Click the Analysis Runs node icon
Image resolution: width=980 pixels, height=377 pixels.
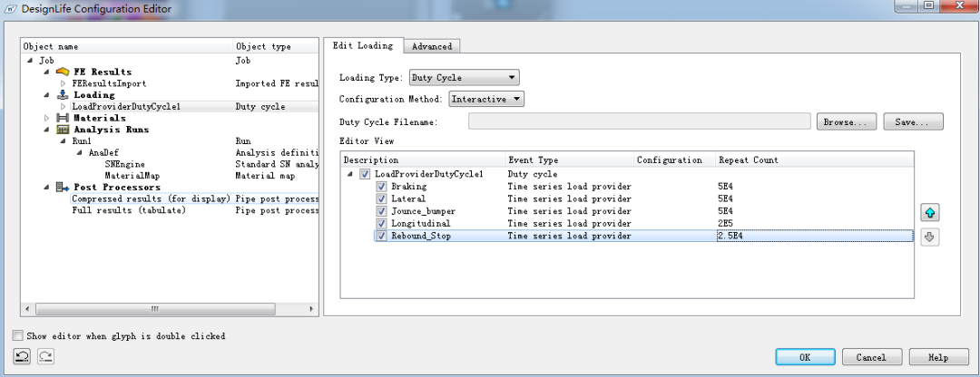click(x=62, y=130)
